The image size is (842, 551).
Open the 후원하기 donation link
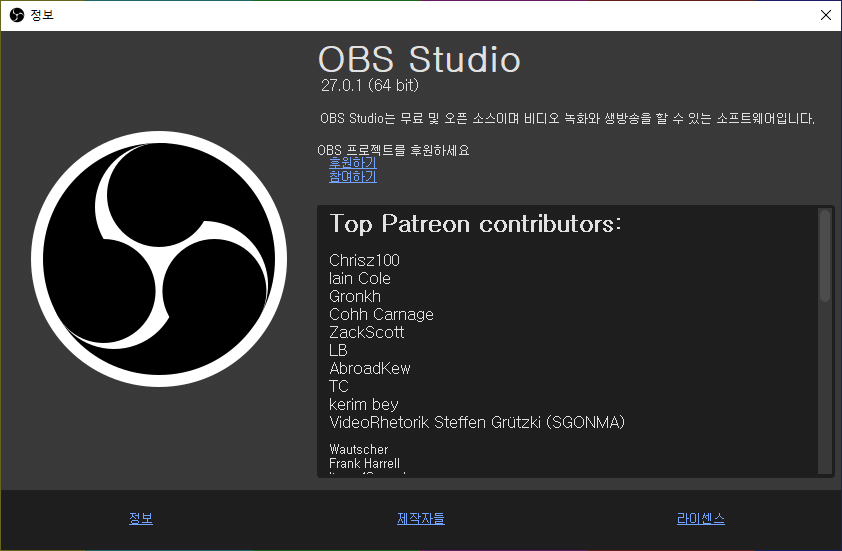[x=353, y=162]
